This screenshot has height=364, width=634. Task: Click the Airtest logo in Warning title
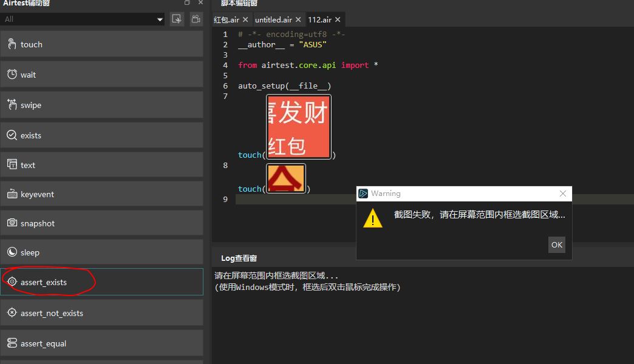pyautogui.click(x=363, y=194)
